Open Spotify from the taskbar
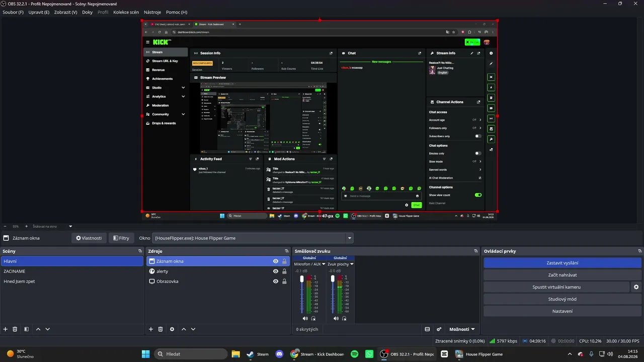 point(354,354)
